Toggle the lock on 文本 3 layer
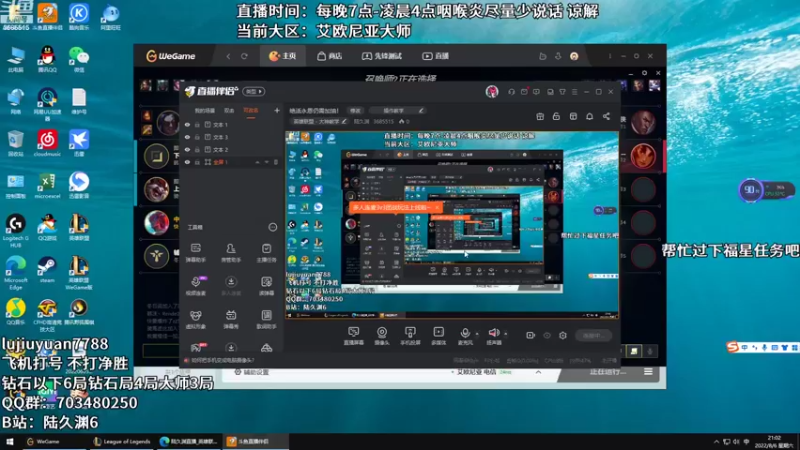 (x=197, y=137)
